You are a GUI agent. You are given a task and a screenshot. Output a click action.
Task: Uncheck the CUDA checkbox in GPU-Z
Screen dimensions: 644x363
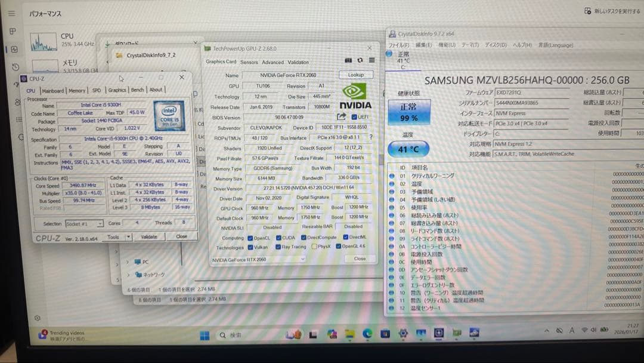(x=278, y=238)
